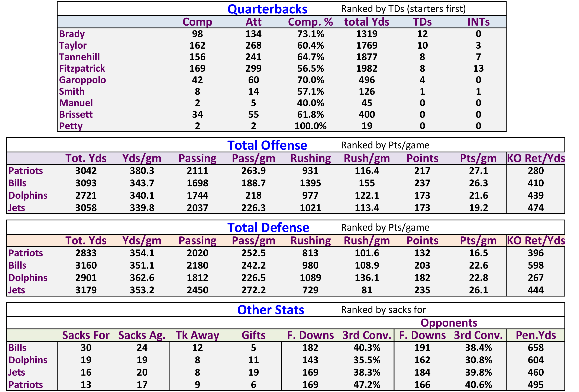Click Bills takeaways value 12
The width and height of the screenshot is (579, 392).
(x=197, y=347)
